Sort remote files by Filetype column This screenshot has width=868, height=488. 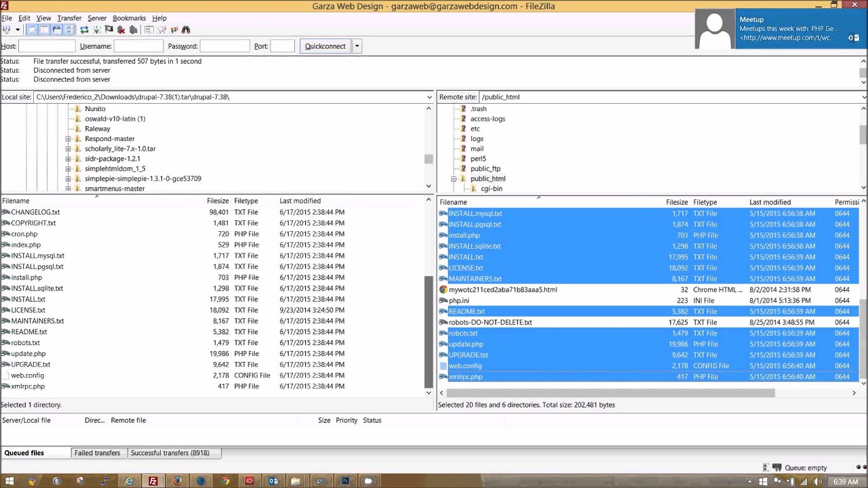point(705,202)
